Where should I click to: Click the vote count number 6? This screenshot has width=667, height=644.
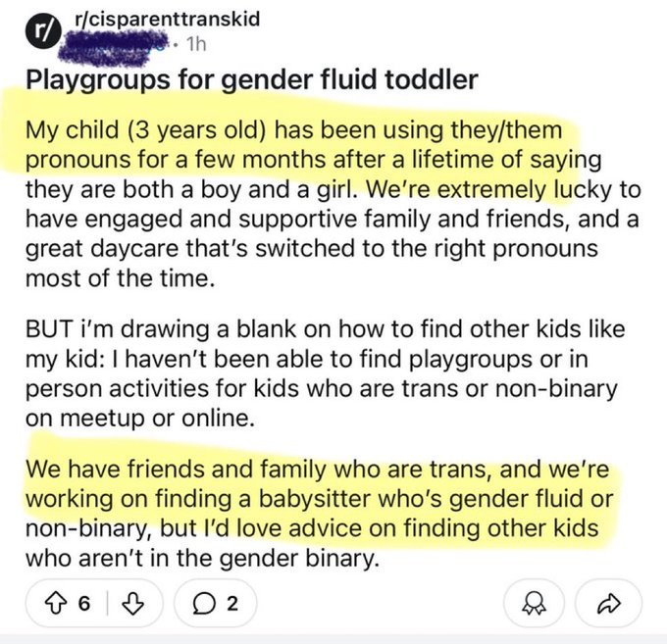tap(83, 601)
